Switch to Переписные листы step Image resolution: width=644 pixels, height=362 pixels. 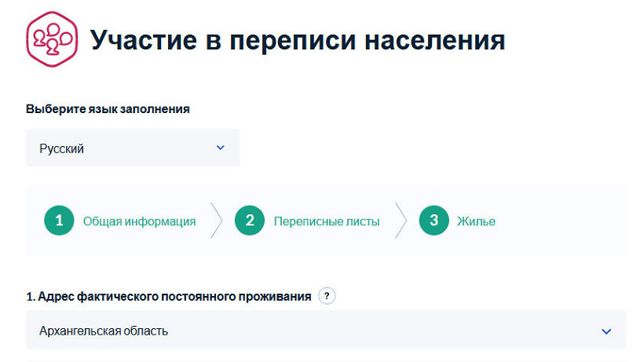coord(327,221)
